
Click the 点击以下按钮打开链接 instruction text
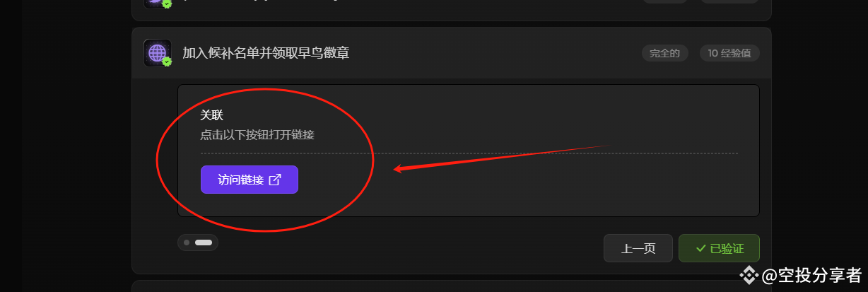[x=257, y=134]
